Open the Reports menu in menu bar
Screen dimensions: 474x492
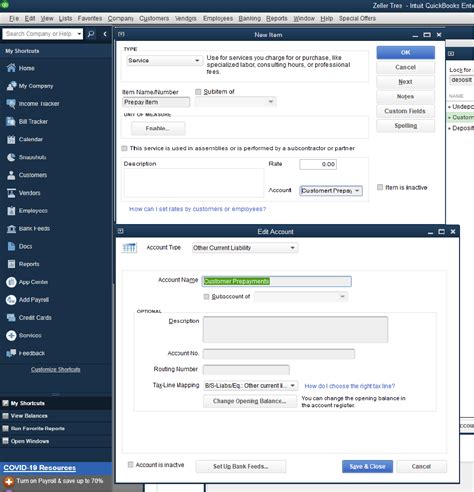point(277,18)
